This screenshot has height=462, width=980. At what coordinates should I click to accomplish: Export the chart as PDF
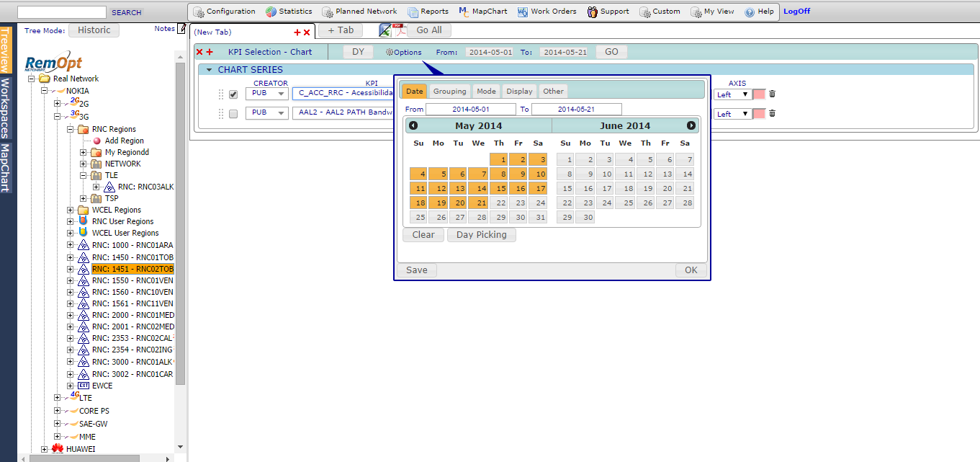pyautogui.click(x=398, y=30)
